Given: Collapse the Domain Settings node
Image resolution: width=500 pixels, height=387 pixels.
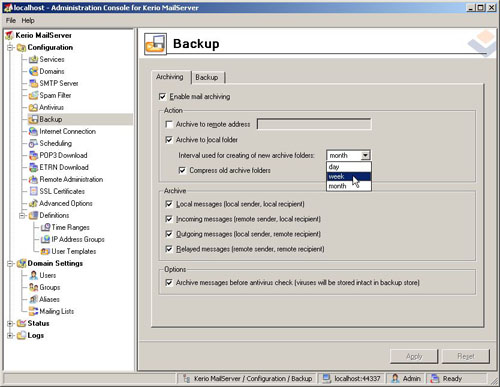Looking at the screenshot, I should [10, 263].
